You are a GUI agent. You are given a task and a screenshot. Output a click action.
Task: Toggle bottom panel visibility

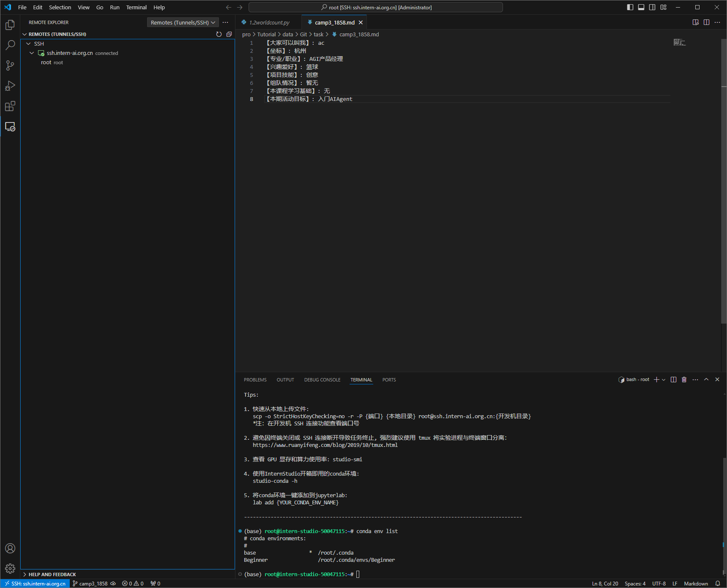(x=641, y=7)
